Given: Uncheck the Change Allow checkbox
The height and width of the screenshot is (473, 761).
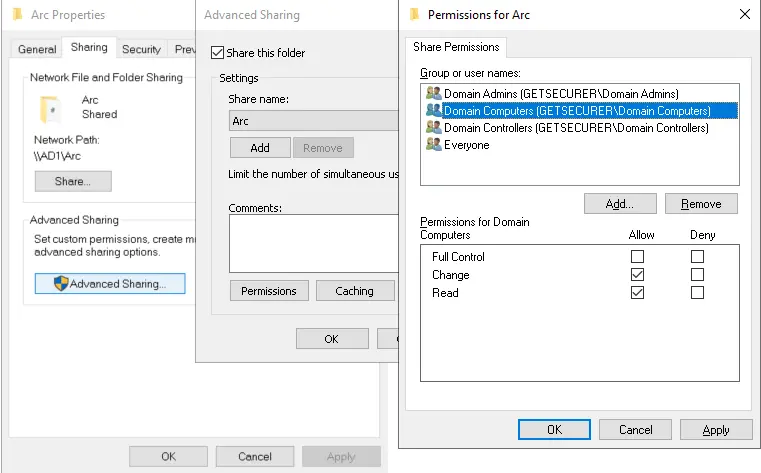Looking at the screenshot, I should tap(638, 275).
